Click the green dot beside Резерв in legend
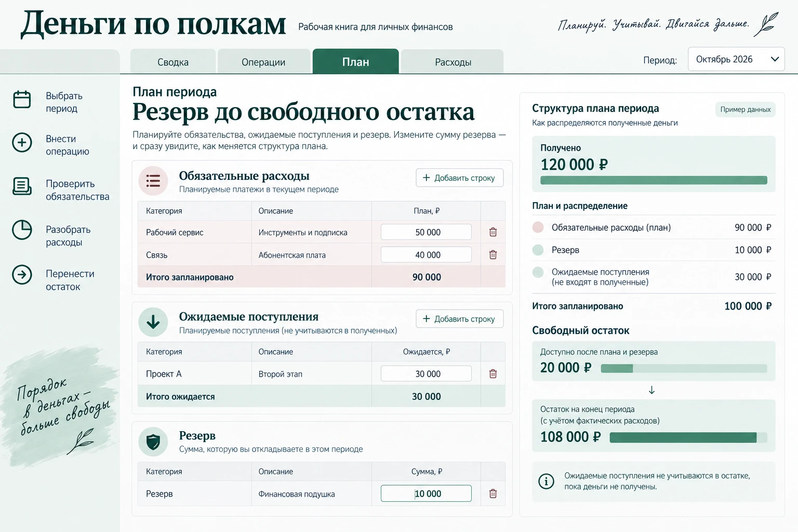This screenshot has height=532, width=798. [538, 249]
